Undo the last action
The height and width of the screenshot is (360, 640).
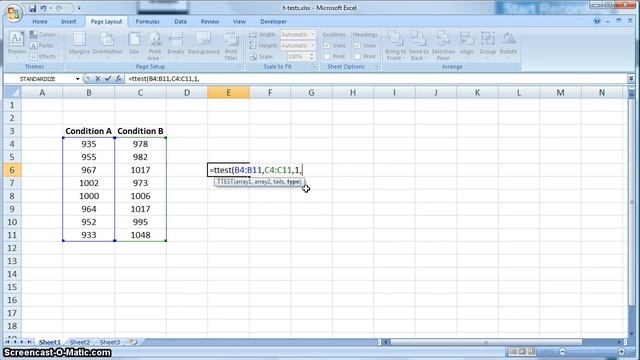(43, 8)
